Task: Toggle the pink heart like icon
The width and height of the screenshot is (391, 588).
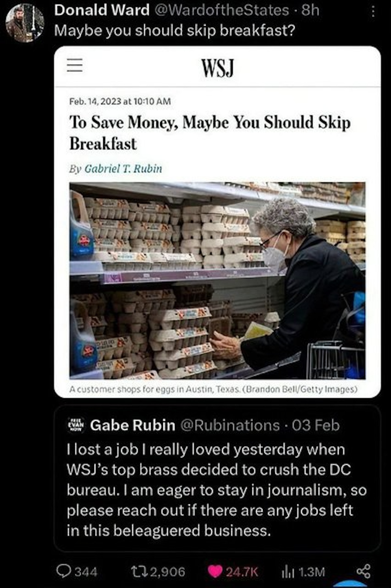Action: [215, 571]
